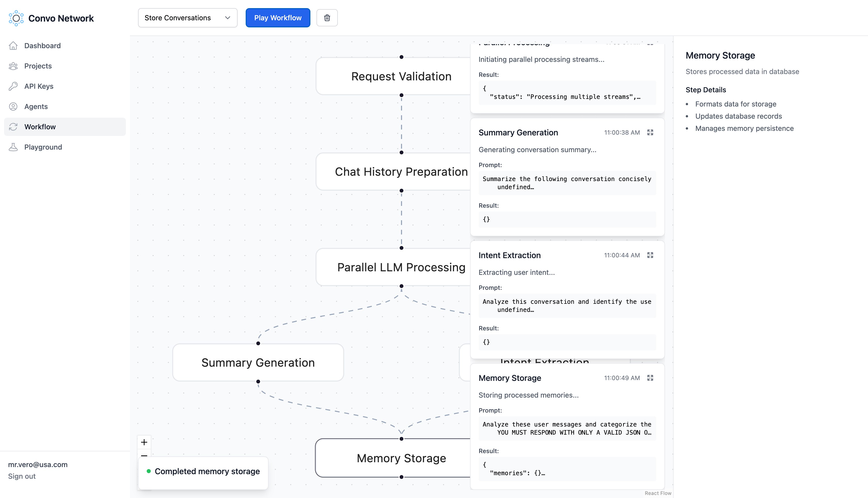868x498 pixels.
Task: Click "Initiating parallel processing streams..." text
Action: pyautogui.click(x=541, y=60)
